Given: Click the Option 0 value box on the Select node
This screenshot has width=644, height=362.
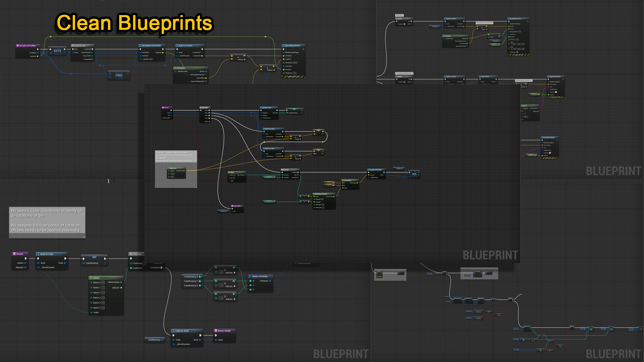Looking at the screenshot, I should click(x=103, y=283).
